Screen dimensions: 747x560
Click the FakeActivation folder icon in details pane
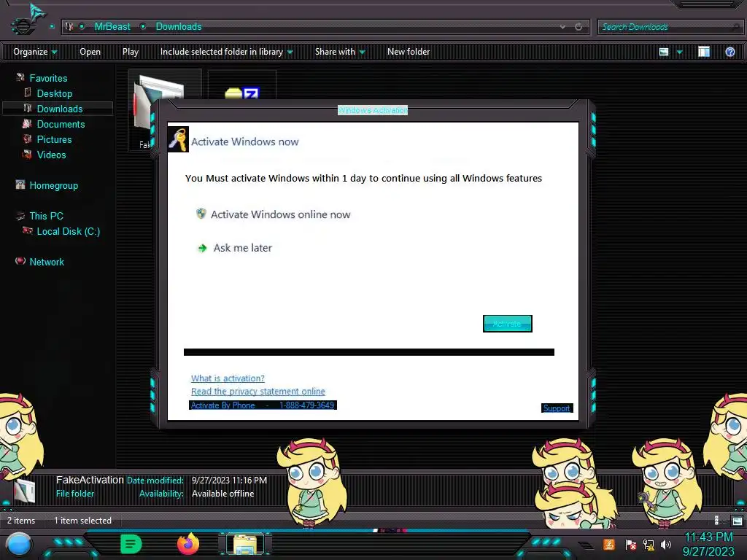coord(24,491)
